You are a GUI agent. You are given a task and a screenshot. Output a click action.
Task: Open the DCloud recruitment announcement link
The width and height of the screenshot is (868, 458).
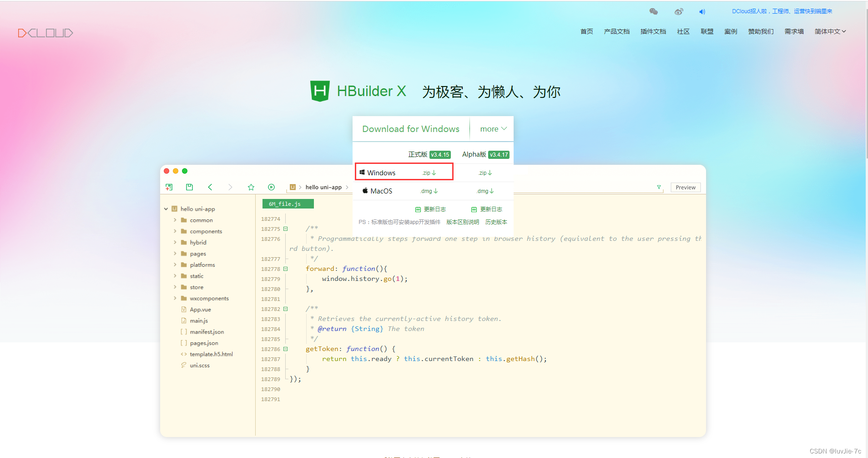pos(782,11)
